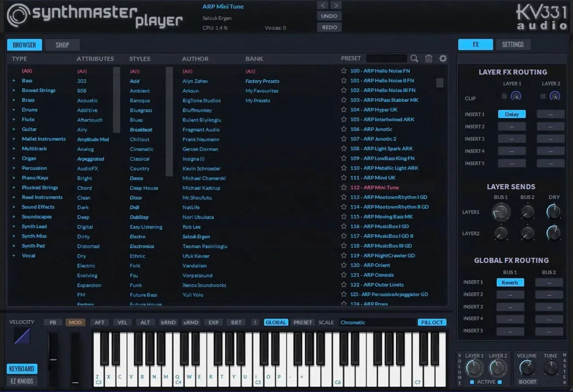The image size is (573, 392).
Task: Click the preset search magnifier icon
Action: (414, 58)
